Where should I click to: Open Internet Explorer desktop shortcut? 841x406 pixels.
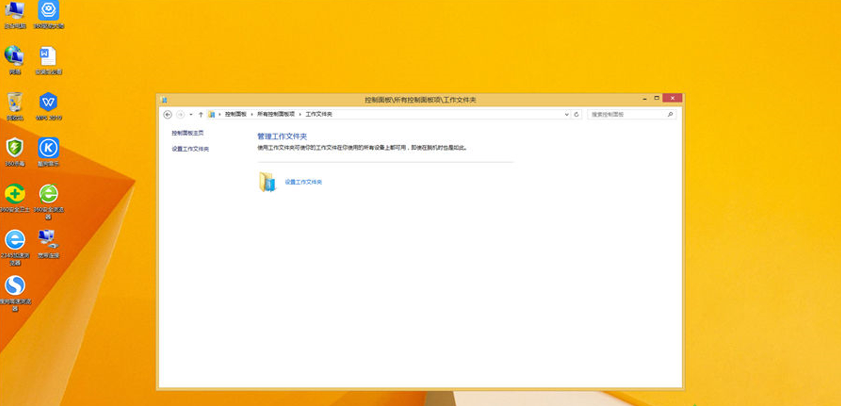(15, 241)
